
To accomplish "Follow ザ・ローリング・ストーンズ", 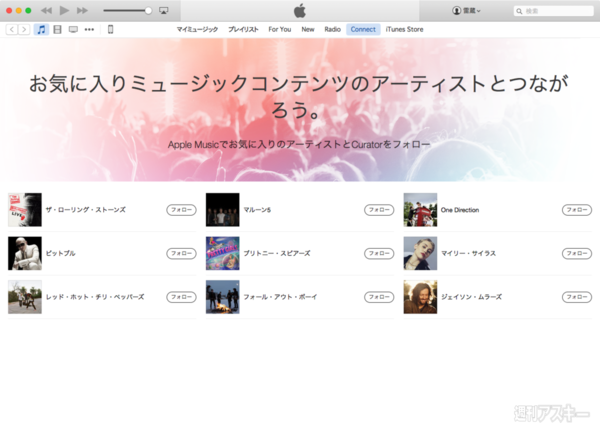I will coord(181,210).
